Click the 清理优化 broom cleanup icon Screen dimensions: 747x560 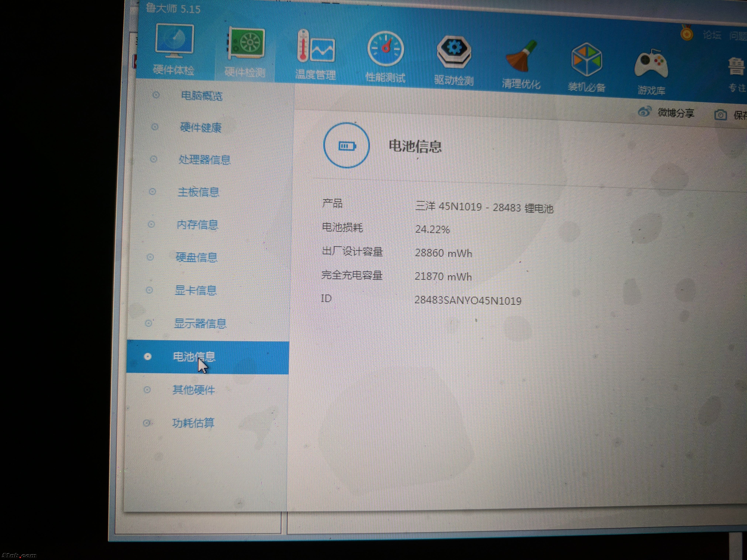[521, 56]
